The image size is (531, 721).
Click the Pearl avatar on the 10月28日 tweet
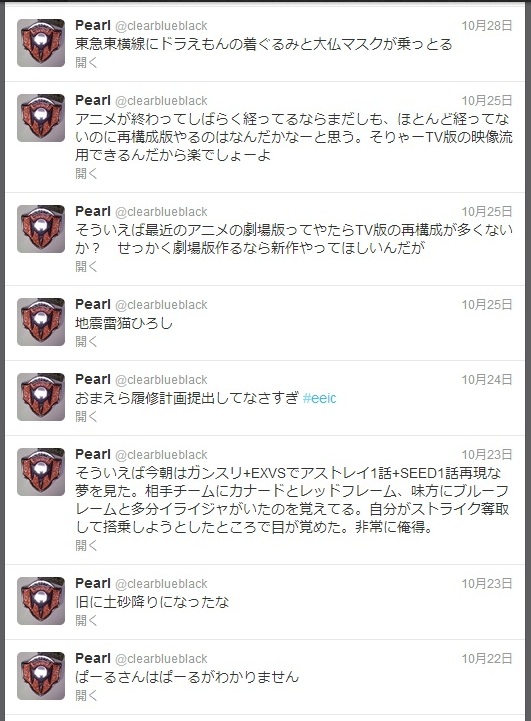pos(41,43)
